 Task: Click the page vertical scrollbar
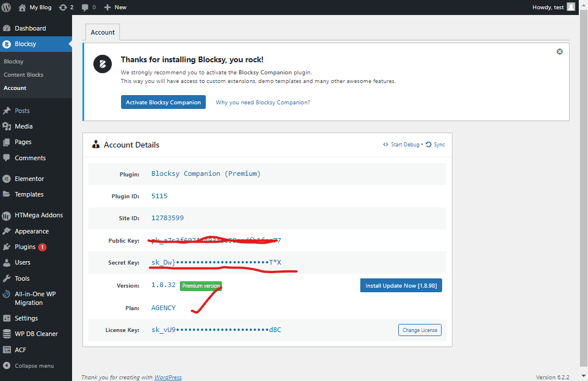click(583, 187)
